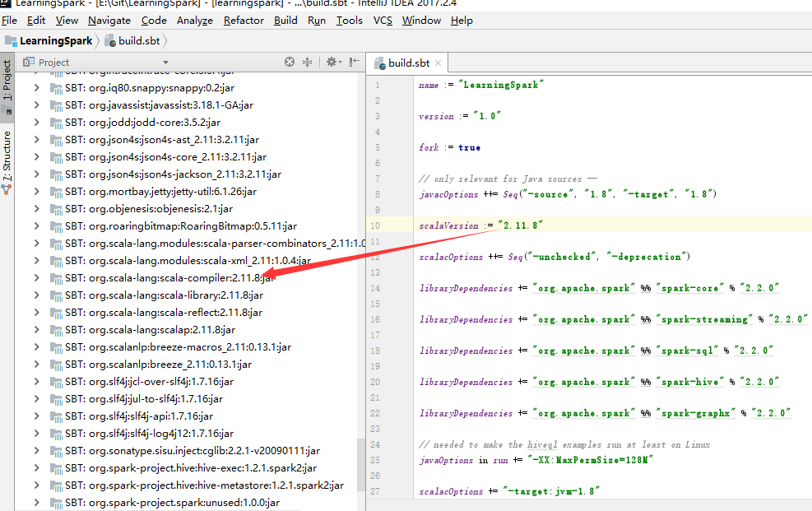Image resolution: width=812 pixels, height=511 pixels.
Task: Click library icon of hive-exec:1.2.1.spark2
Action: [x=56, y=468]
